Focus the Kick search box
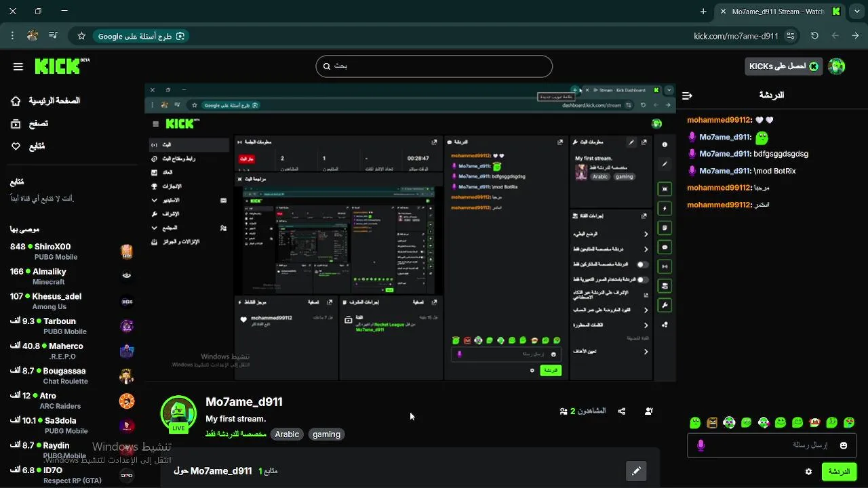This screenshot has height=488, width=868. coord(434,66)
